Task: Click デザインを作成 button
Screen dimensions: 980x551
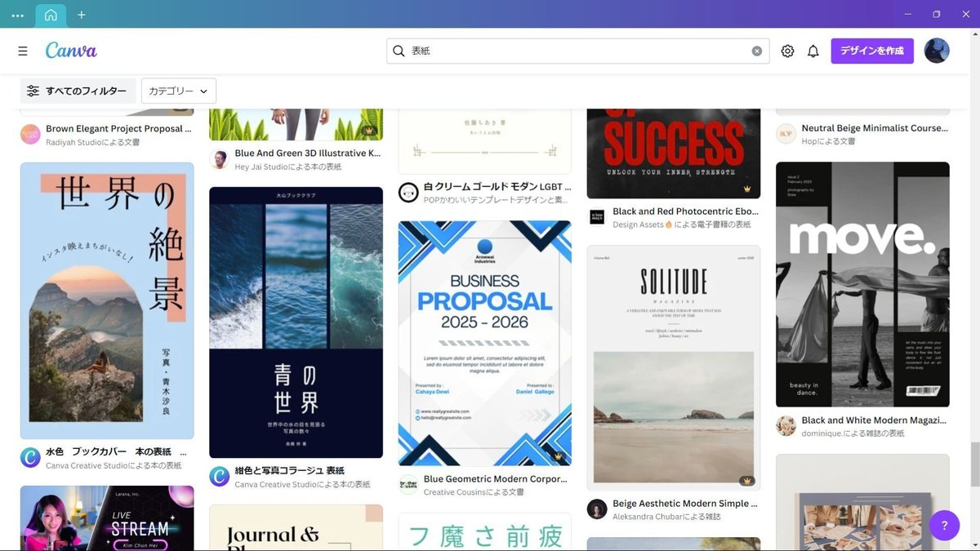Action: (872, 51)
